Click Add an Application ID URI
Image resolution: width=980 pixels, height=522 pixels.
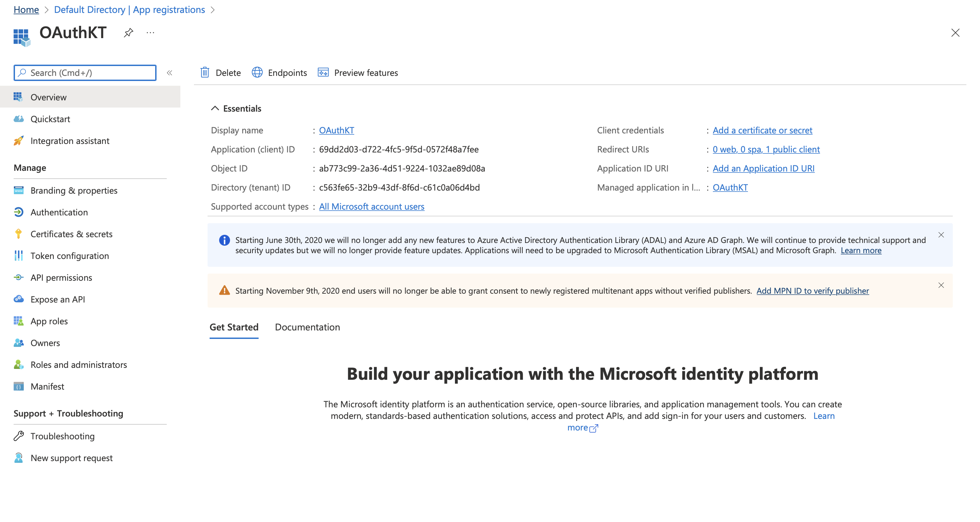(763, 168)
